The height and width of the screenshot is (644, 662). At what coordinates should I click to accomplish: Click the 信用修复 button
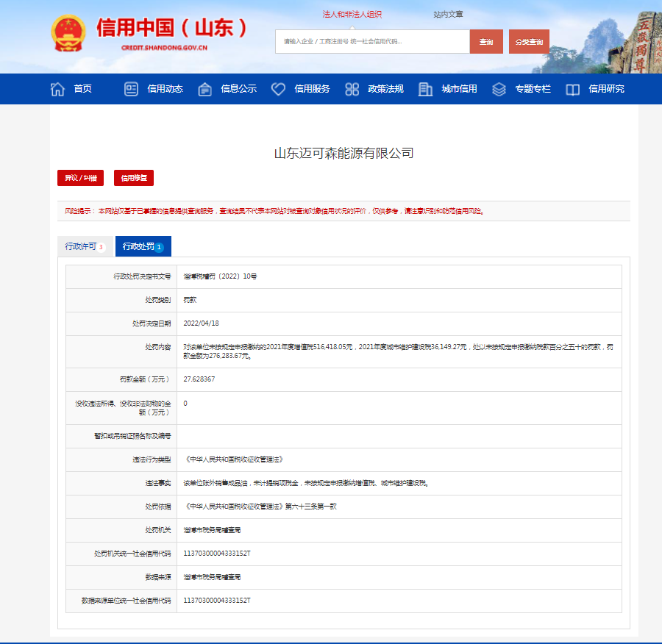click(x=134, y=178)
